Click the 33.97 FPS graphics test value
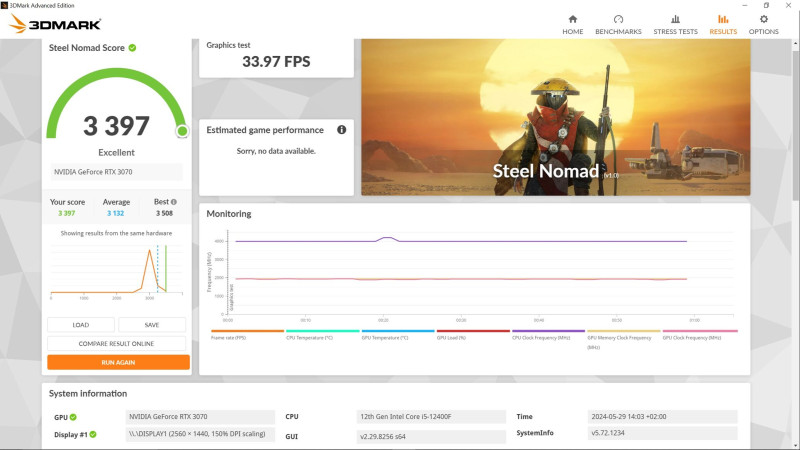 pyautogui.click(x=276, y=62)
